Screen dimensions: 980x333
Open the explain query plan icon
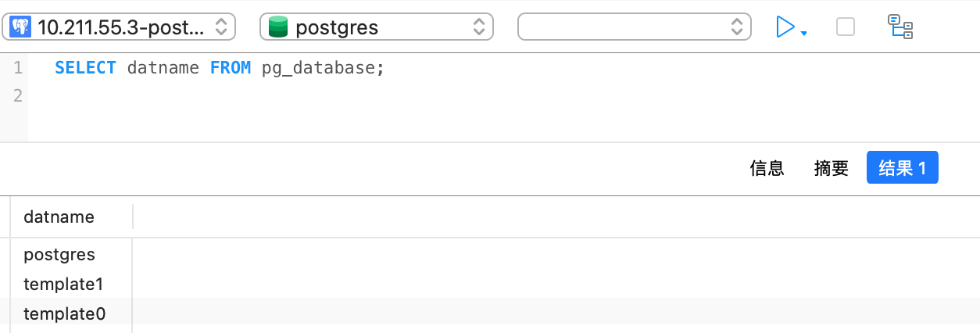pyautogui.click(x=900, y=27)
